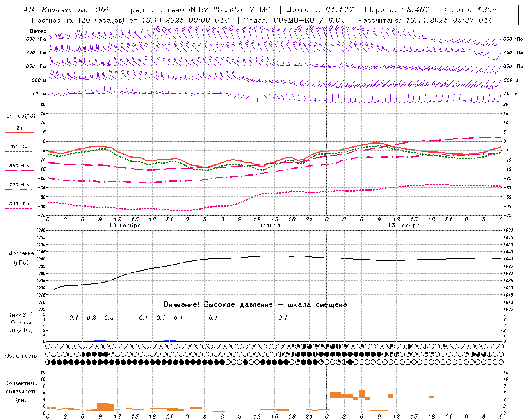This screenshot has height=420, width=525.
Task: Click the Тем-ра(°C) panel label
Action: [x=19, y=116]
